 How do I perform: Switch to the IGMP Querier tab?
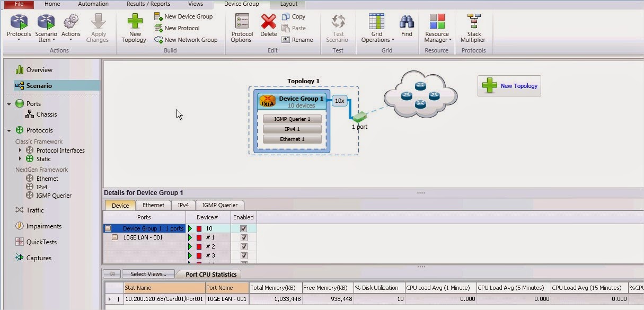[x=219, y=205]
